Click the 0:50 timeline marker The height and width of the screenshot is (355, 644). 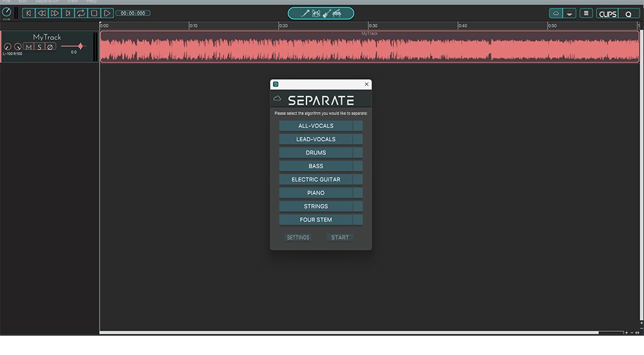pyautogui.click(x=552, y=26)
